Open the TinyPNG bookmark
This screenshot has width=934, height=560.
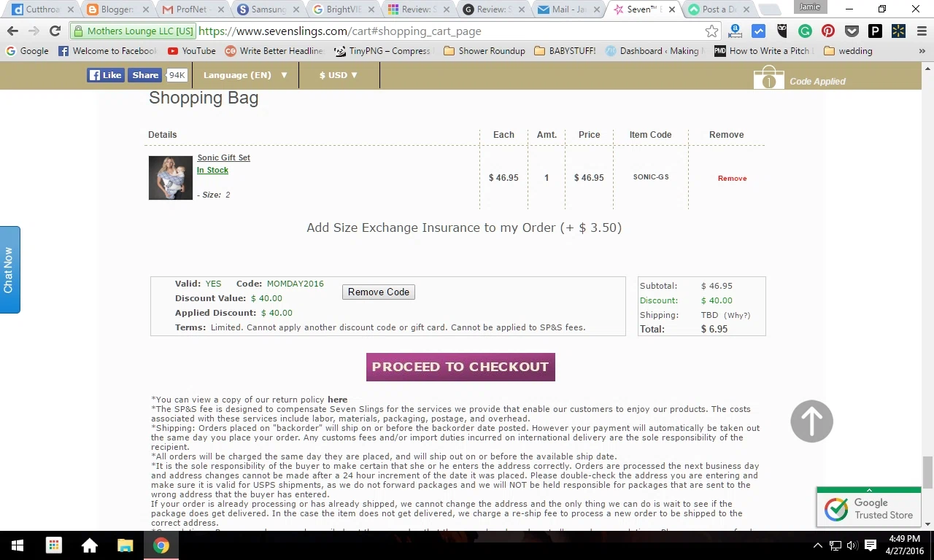pos(383,51)
